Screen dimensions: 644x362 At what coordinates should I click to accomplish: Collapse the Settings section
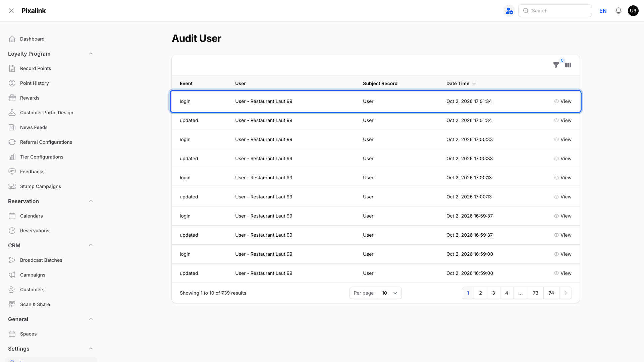[x=91, y=349]
